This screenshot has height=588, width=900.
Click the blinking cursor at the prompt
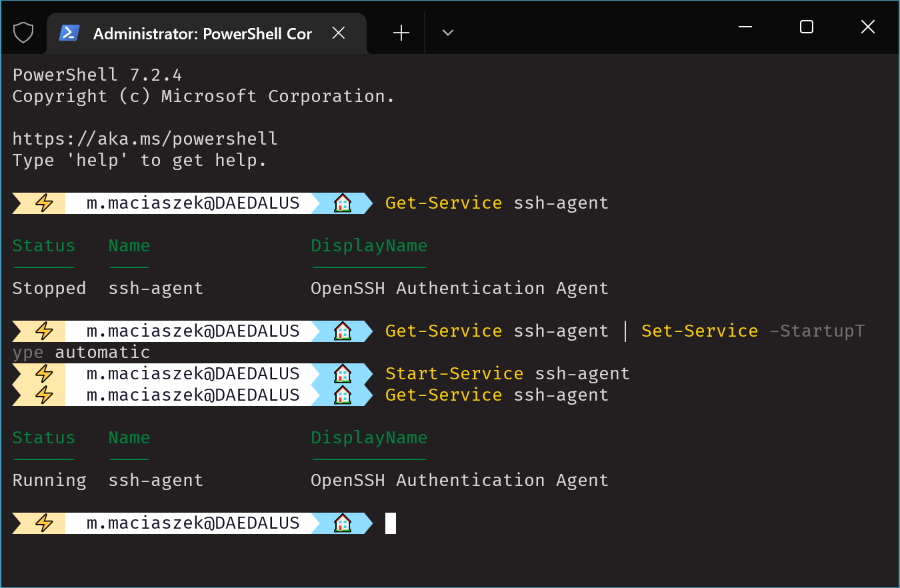(x=391, y=523)
